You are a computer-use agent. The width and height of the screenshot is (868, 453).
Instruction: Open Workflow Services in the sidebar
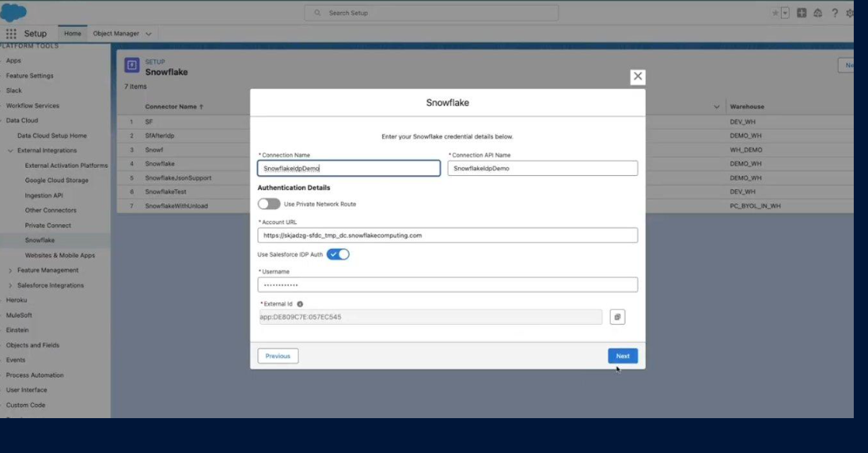(x=32, y=106)
